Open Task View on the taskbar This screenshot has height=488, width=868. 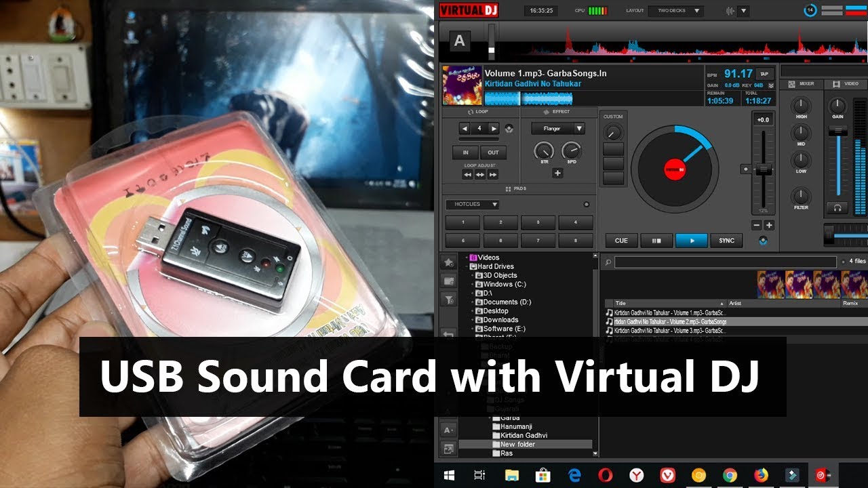pyautogui.click(x=479, y=476)
